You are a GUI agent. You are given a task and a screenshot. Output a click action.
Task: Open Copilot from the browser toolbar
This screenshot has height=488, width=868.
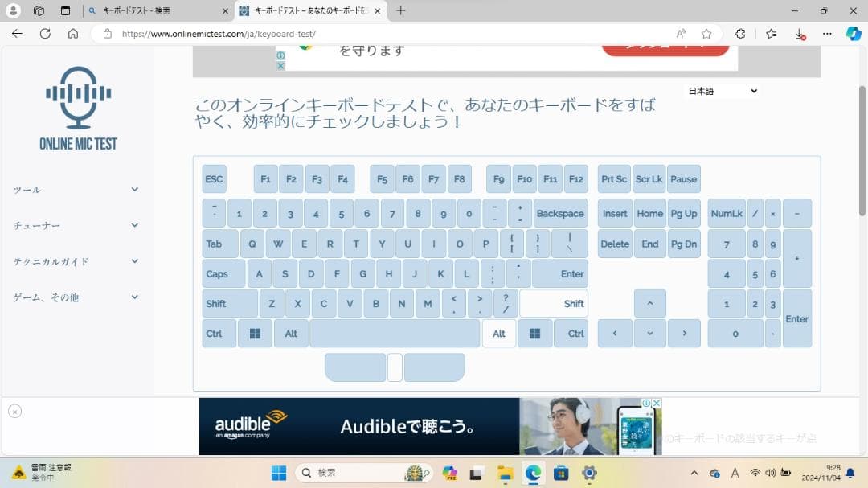pos(854,34)
